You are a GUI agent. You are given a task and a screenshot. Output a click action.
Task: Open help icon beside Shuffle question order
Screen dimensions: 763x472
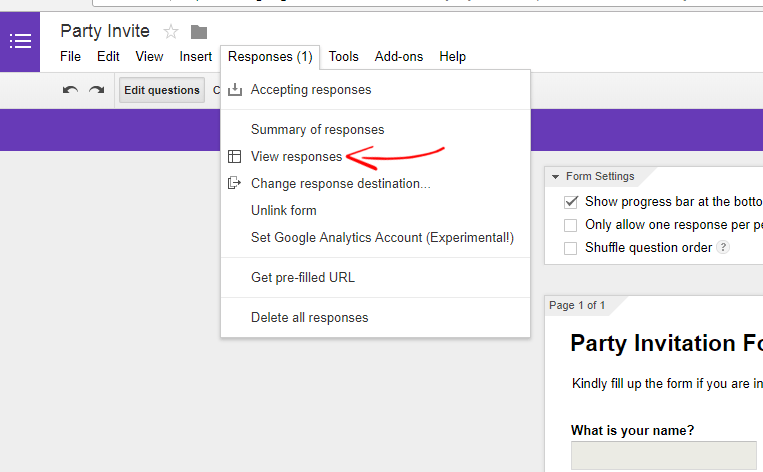(x=723, y=248)
